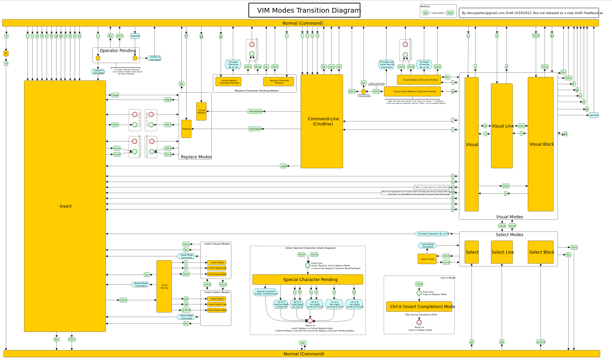
Task: Select the :startreplace transition node
Action: pos(255,129)
